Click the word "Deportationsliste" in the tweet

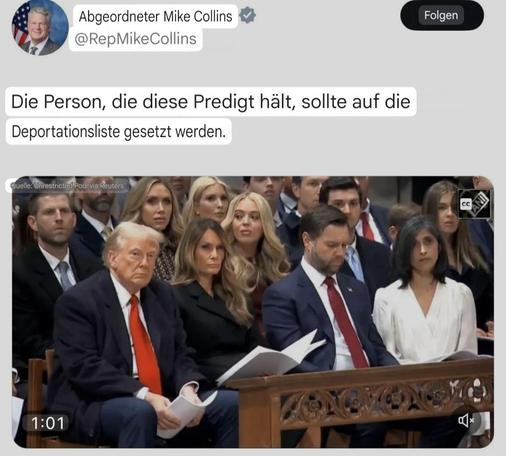66,132
